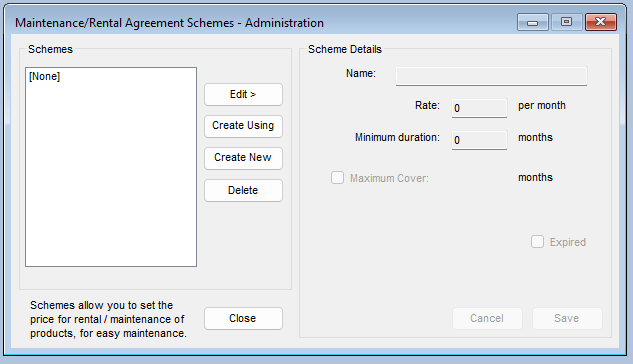Click the 'per month' rate label

pos(542,106)
